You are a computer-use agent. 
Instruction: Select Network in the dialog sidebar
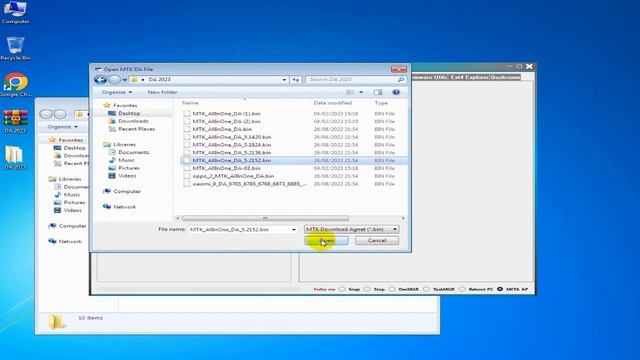pos(124,207)
